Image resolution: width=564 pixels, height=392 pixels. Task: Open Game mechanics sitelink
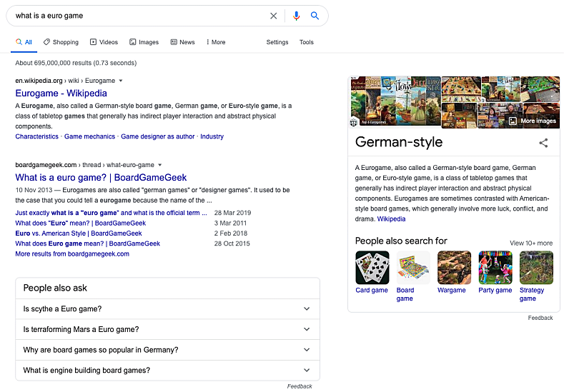89,136
